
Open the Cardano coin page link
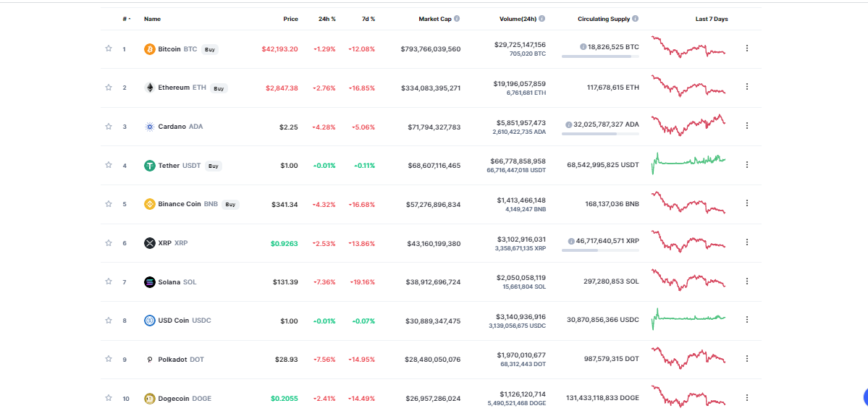180,127
